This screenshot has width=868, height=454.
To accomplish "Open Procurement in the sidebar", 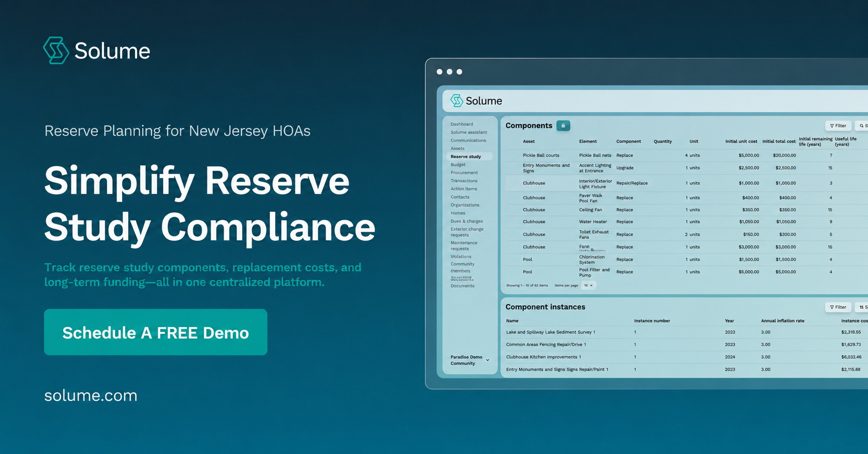I will click(x=464, y=173).
